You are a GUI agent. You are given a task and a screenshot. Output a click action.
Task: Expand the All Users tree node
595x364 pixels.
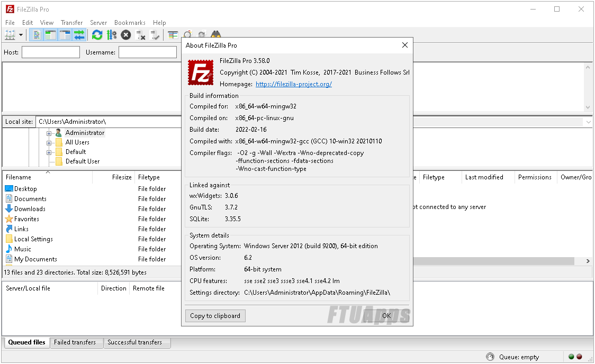(x=49, y=143)
